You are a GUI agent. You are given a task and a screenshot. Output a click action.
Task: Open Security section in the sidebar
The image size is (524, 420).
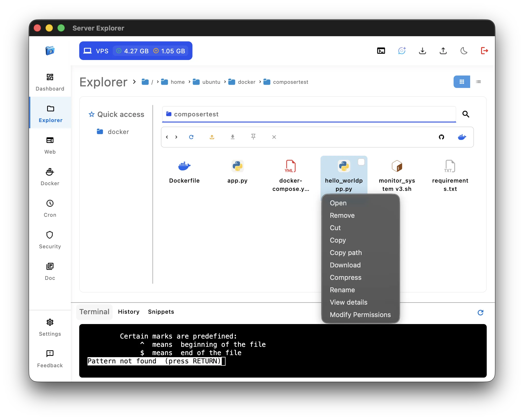(x=50, y=240)
